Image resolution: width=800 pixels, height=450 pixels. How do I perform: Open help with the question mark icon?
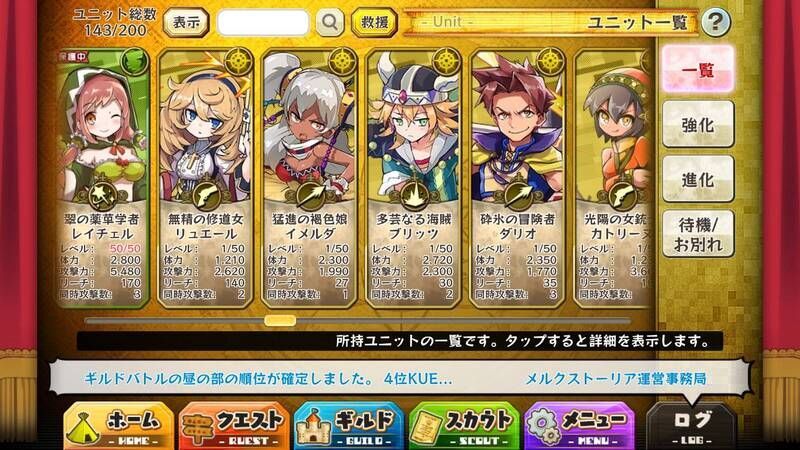715,22
